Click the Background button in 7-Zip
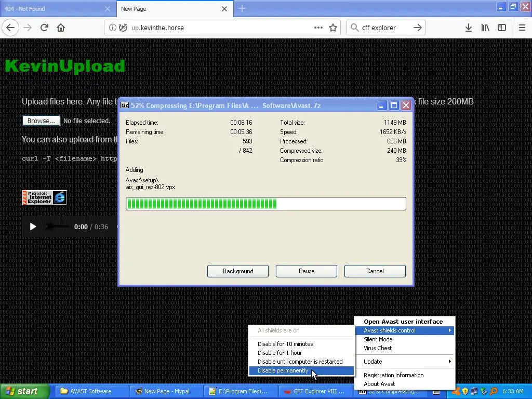 (238, 271)
